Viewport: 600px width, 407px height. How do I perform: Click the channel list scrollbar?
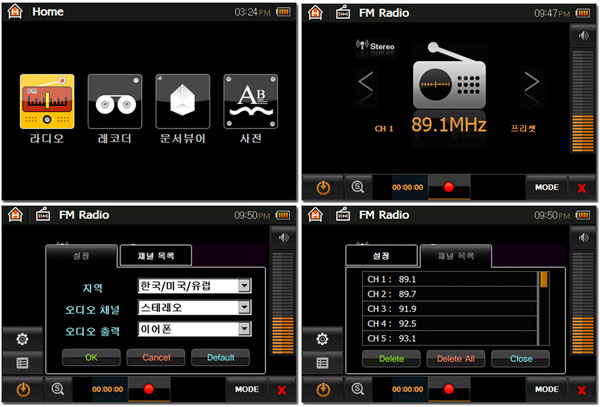544,308
